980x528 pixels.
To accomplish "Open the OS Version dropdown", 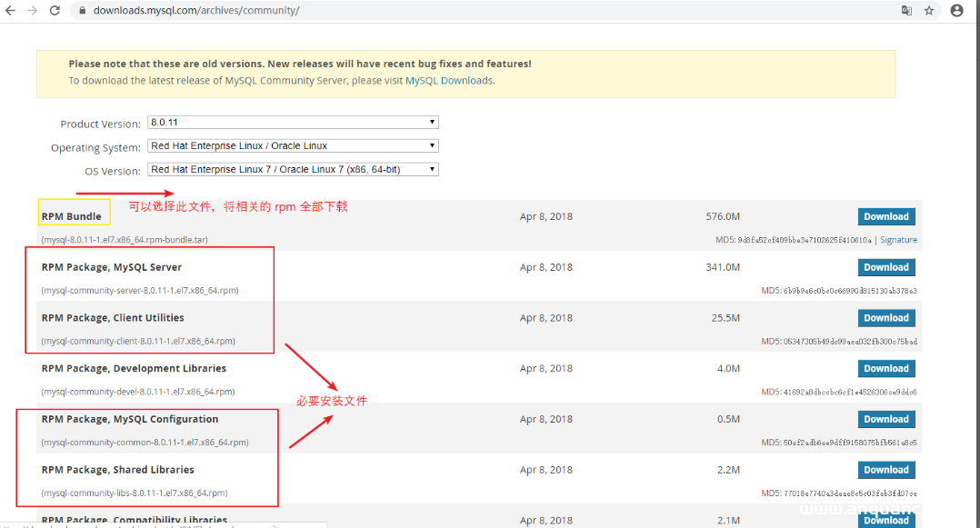I will click(x=293, y=169).
